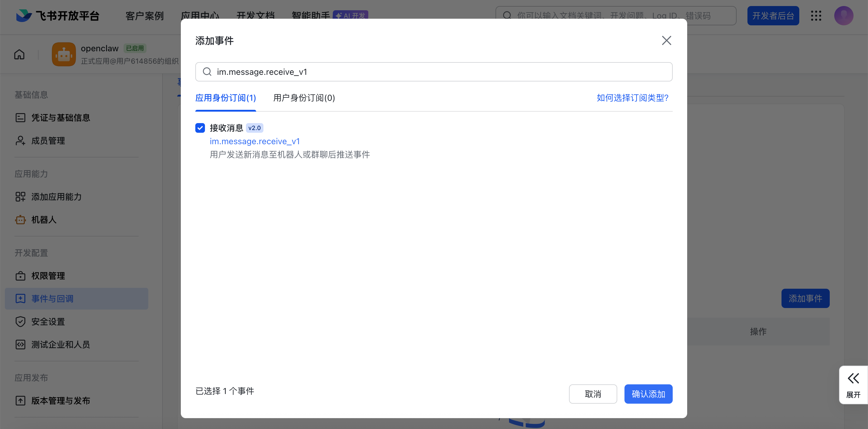Open the home icon in the sidebar
Screen dimensions: 868x429
coord(19,54)
